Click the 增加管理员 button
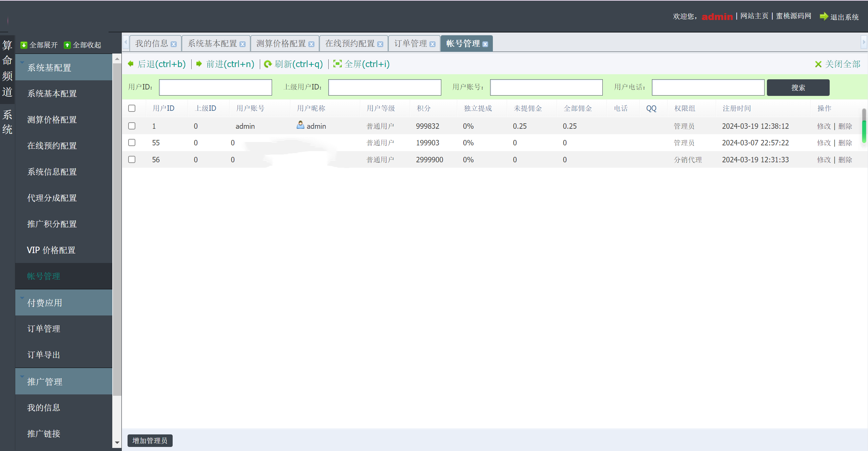The width and height of the screenshot is (868, 451). 150,440
